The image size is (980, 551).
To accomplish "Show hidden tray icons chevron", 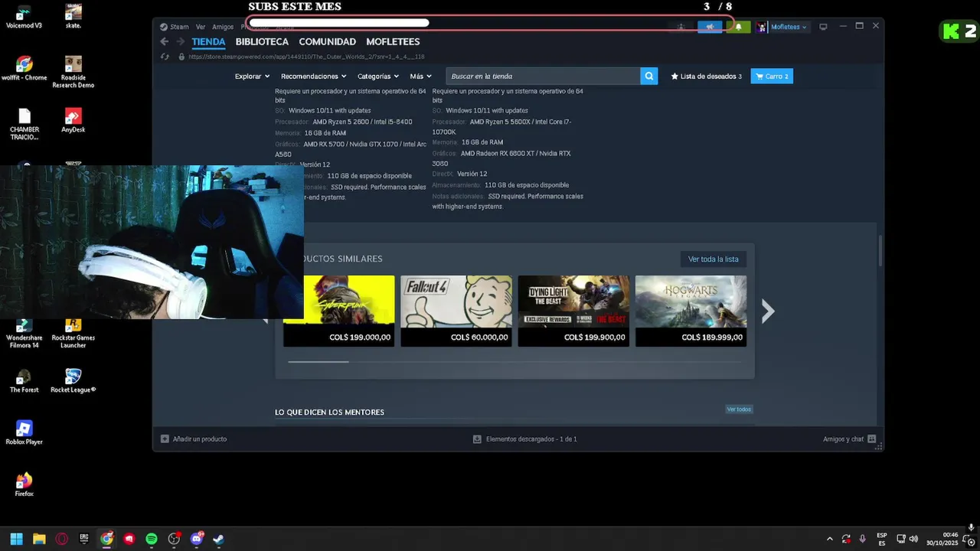I will (830, 539).
